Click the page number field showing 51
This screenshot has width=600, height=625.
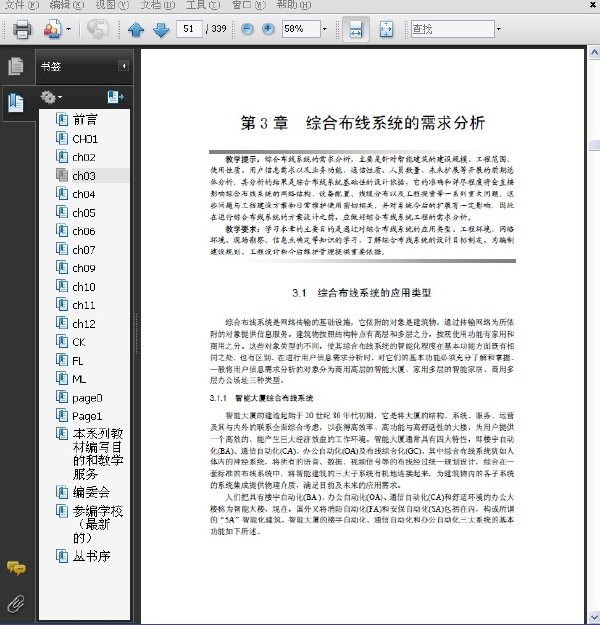pyautogui.click(x=189, y=29)
